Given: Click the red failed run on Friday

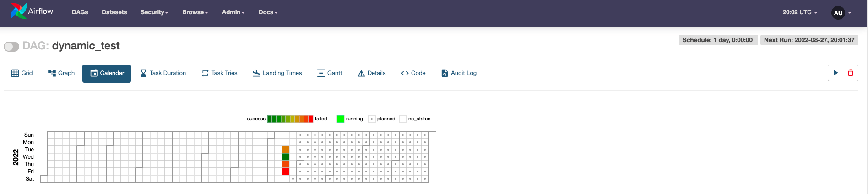Looking at the screenshot, I should tap(286, 172).
